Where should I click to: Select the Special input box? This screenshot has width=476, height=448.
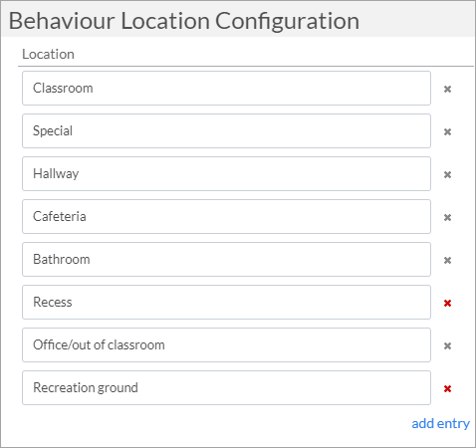[226, 131]
